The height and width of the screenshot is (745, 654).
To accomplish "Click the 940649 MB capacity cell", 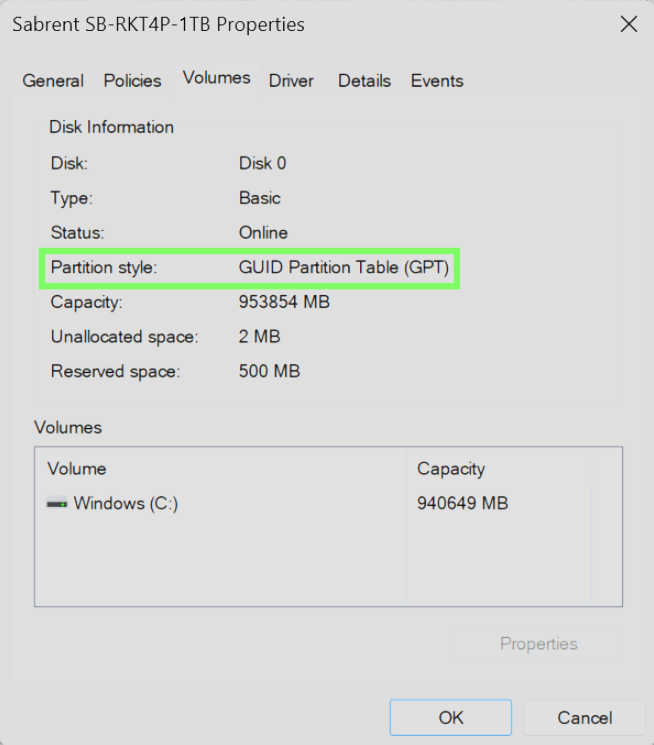I will [462, 504].
